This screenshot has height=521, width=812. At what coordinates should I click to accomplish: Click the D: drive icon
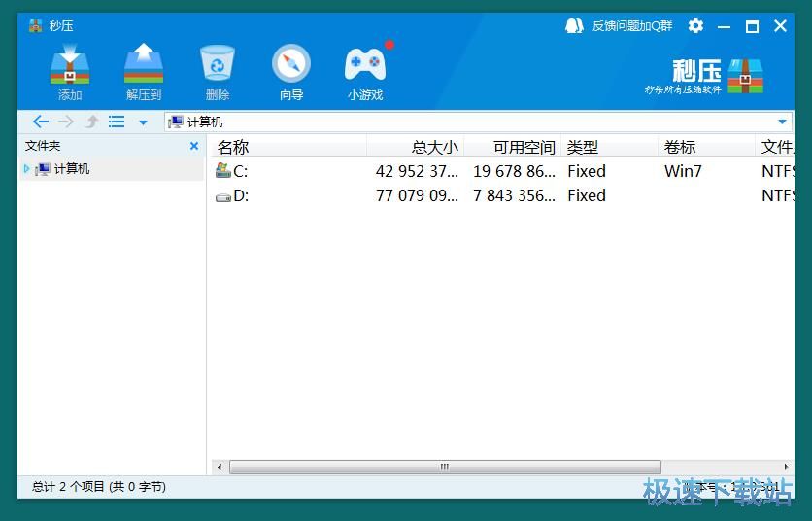[x=223, y=197]
